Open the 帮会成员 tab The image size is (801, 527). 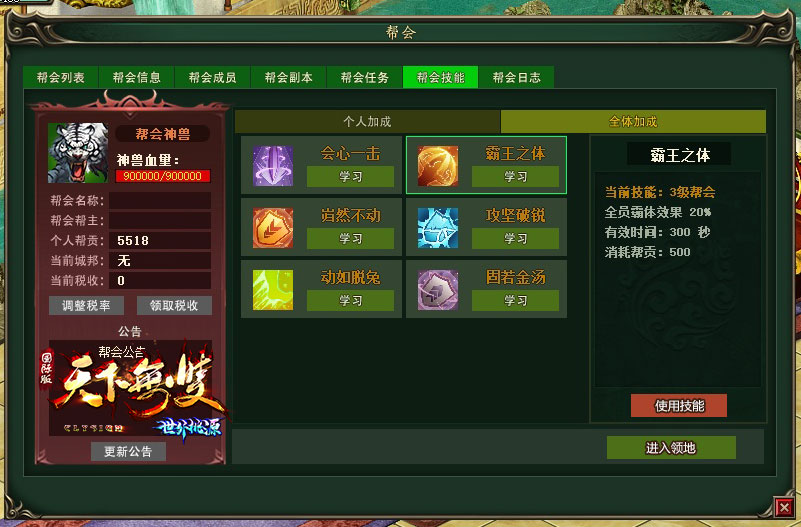click(x=213, y=78)
